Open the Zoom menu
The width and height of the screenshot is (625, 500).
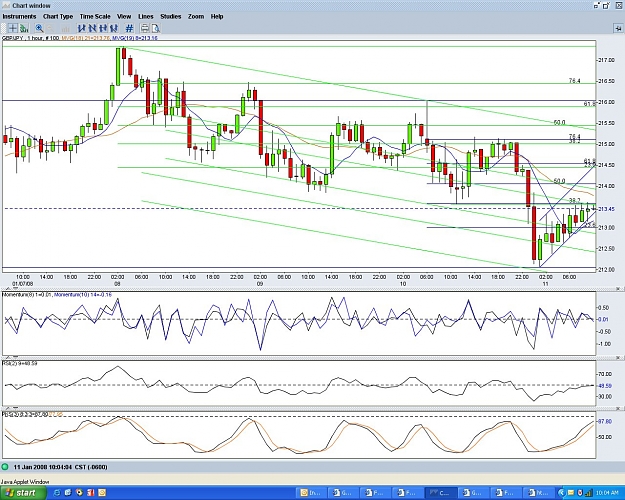(x=196, y=16)
